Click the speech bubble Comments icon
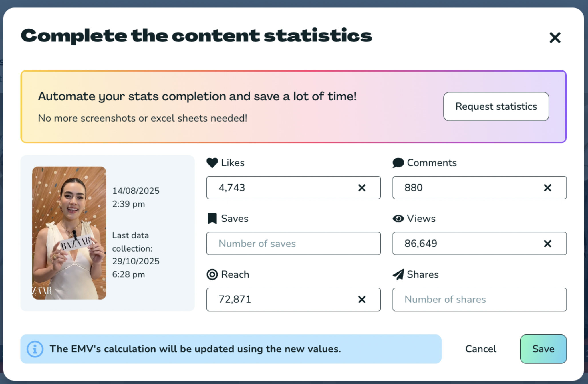This screenshot has width=588, height=384. tap(398, 163)
